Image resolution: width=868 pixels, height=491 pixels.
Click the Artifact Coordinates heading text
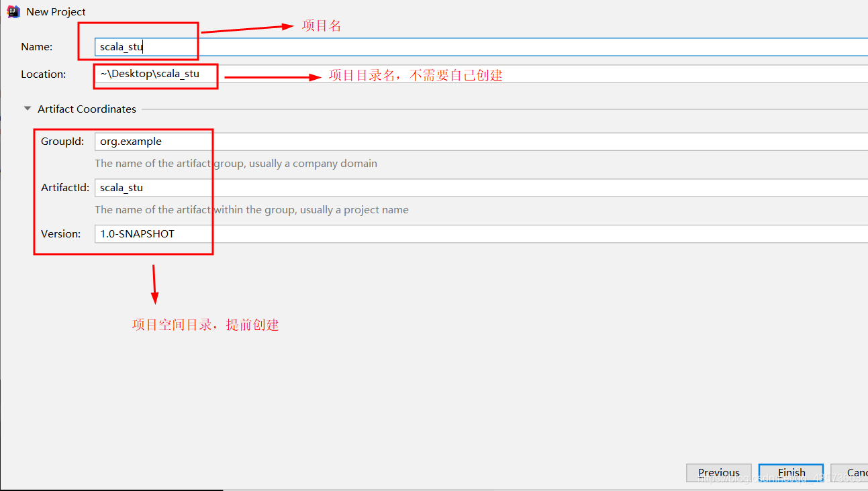point(87,109)
